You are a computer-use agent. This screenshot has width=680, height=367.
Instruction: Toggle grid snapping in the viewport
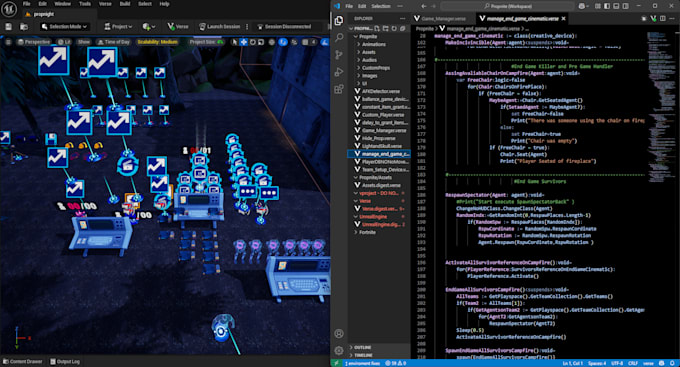[x=305, y=42]
